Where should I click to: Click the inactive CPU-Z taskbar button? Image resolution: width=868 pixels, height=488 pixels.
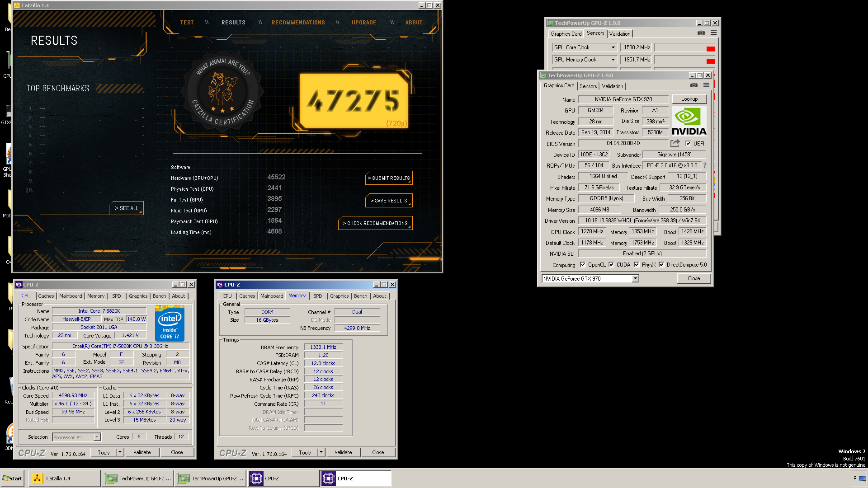pyautogui.click(x=283, y=479)
